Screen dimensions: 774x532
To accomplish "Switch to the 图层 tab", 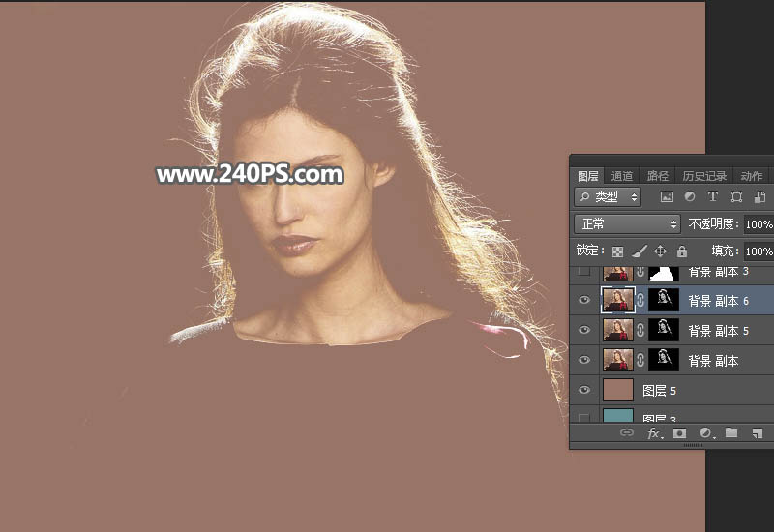I will (587, 176).
